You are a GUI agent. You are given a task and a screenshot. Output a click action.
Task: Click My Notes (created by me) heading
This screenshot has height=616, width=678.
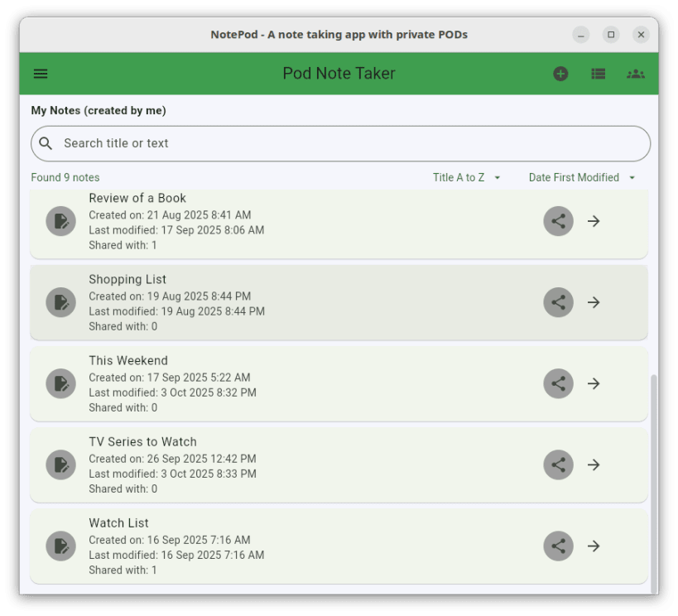click(x=99, y=110)
